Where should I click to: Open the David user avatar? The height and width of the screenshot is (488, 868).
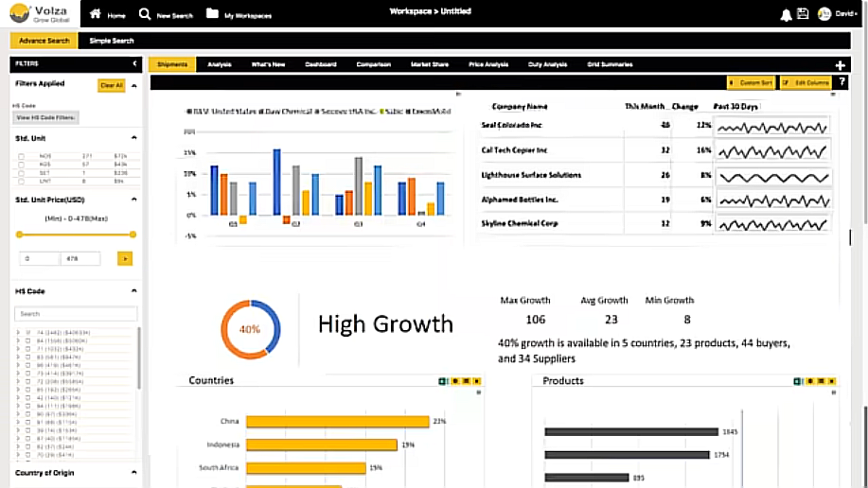coord(824,14)
